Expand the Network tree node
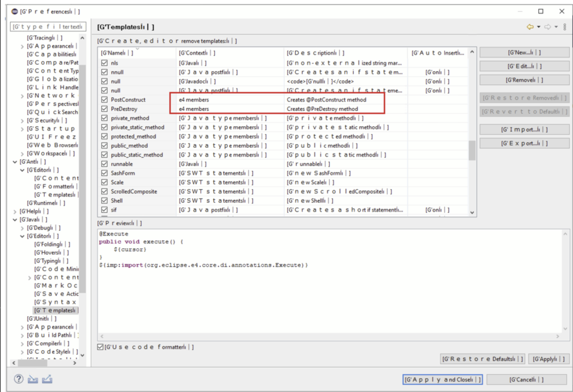This screenshot has width=573, height=392. tap(22, 95)
